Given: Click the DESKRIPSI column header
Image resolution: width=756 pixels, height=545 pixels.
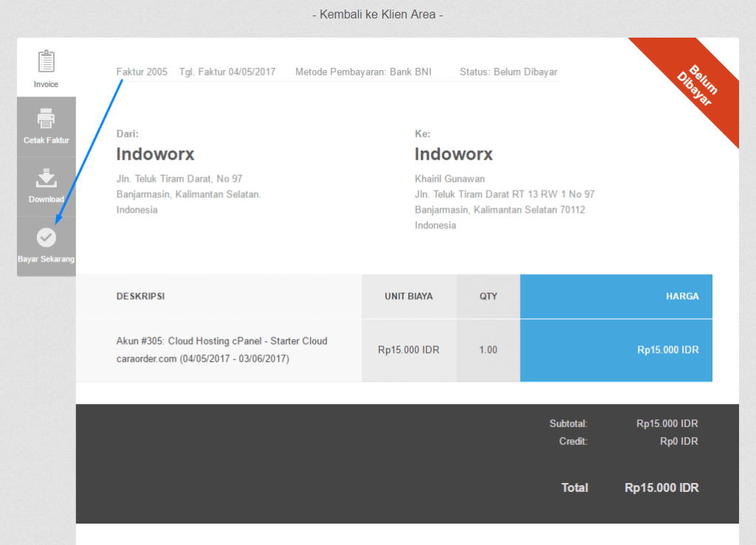Looking at the screenshot, I should (x=140, y=296).
